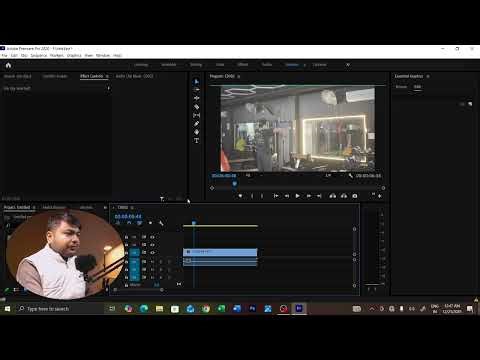Open the Program monitor settings wrench

point(351,176)
